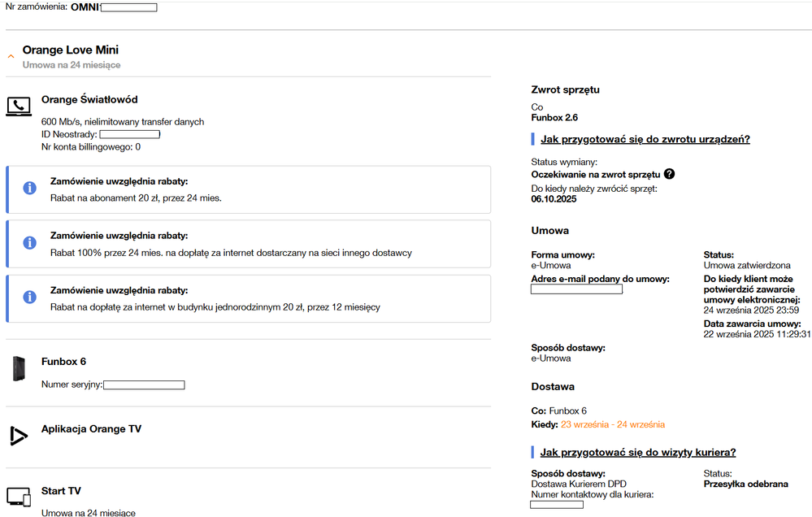
Task: Click the courier contact number field
Action: point(557,505)
